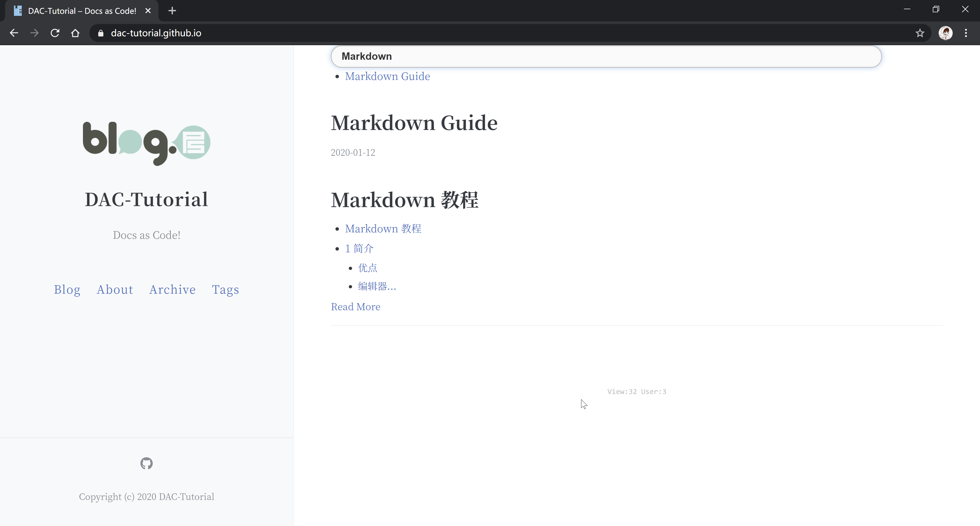Image resolution: width=980 pixels, height=526 pixels.
Task: Open the About nav link
Action: tap(115, 290)
